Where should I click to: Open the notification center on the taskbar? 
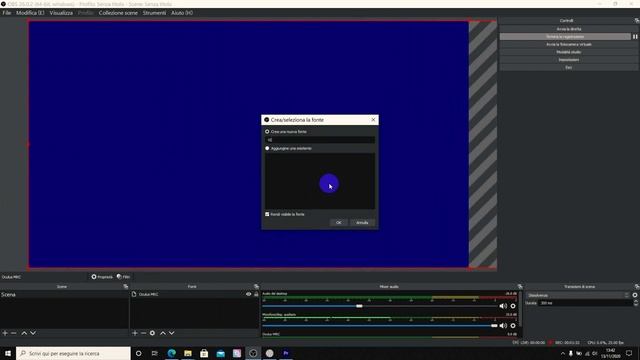point(629,353)
